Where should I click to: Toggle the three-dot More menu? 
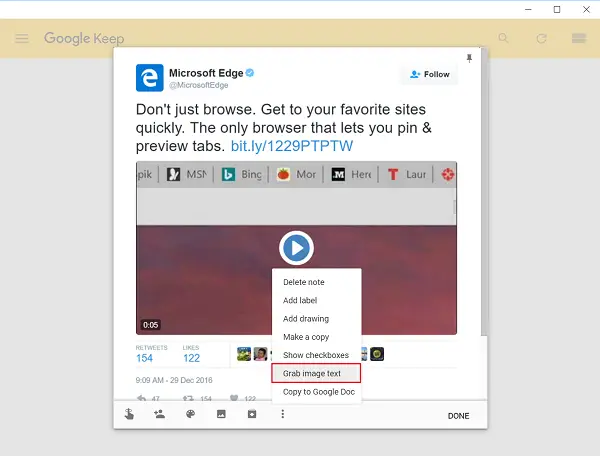pyautogui.click(x=282, y=414)
